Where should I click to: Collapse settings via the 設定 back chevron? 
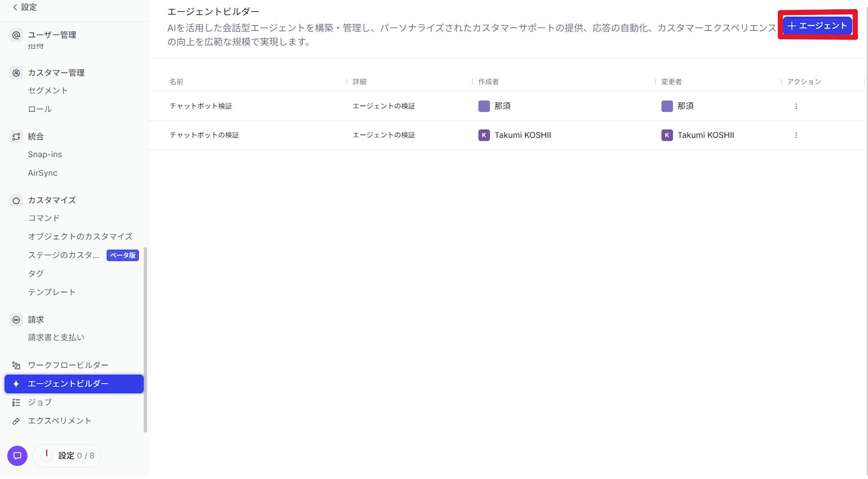15,7
